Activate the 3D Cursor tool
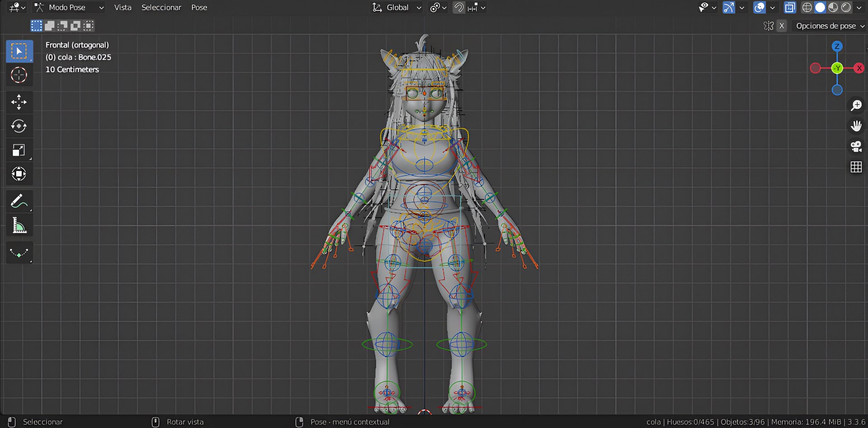This screenshot has width=868, height=428. coord(19,75)
